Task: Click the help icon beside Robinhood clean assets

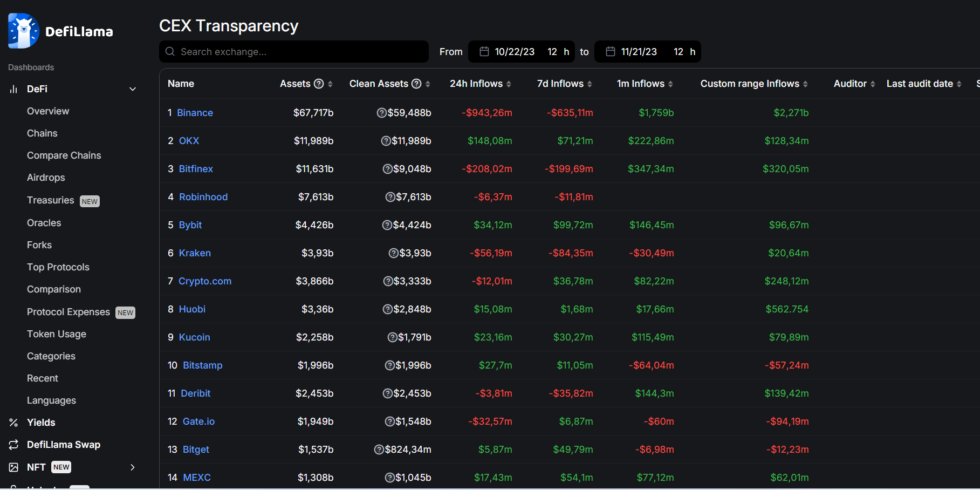Action: (x=390, y=197)
